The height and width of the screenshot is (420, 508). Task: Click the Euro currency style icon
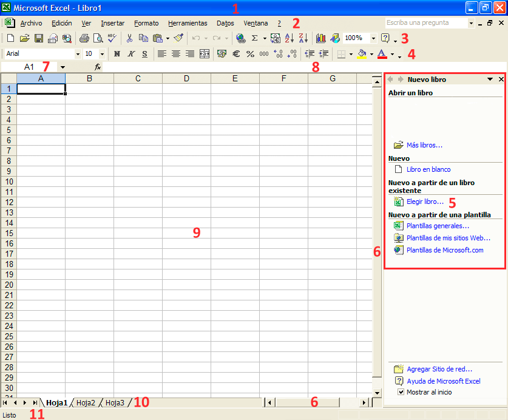(x=236, y=54)
